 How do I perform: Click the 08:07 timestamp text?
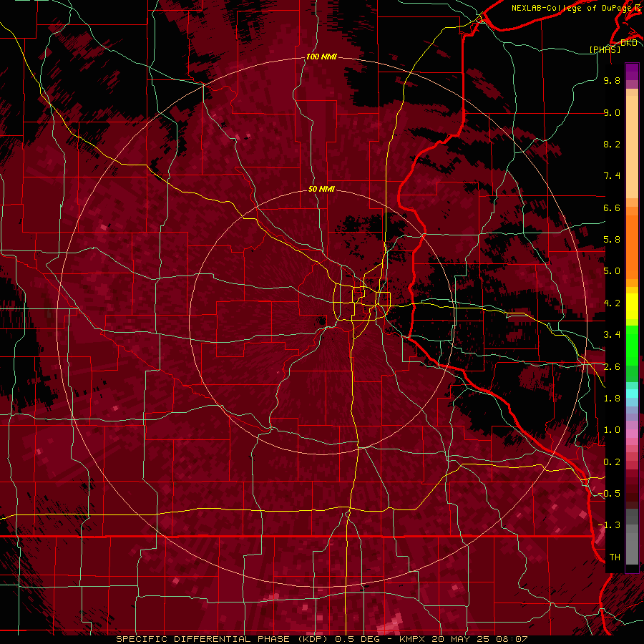pos(512,639)
